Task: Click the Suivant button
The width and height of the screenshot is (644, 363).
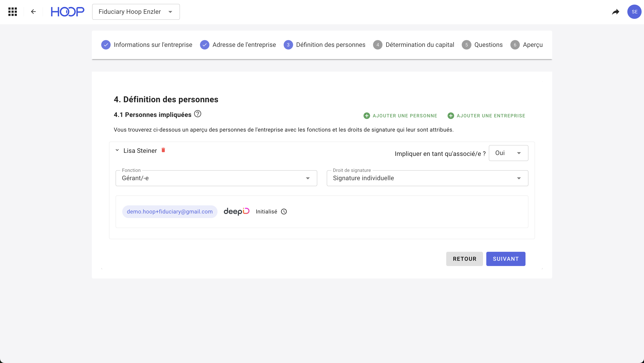Action: click(506, 259)
